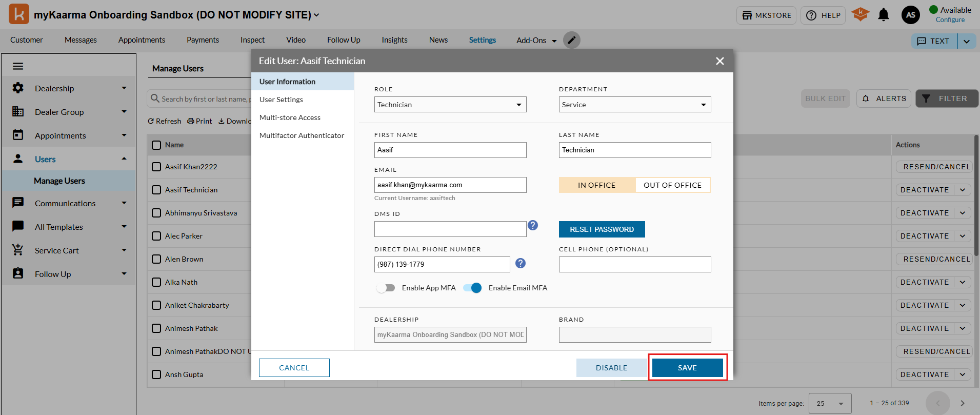Select OUT OF OFFICE status
Screen dimensions: 980x415
coord(672,185)
